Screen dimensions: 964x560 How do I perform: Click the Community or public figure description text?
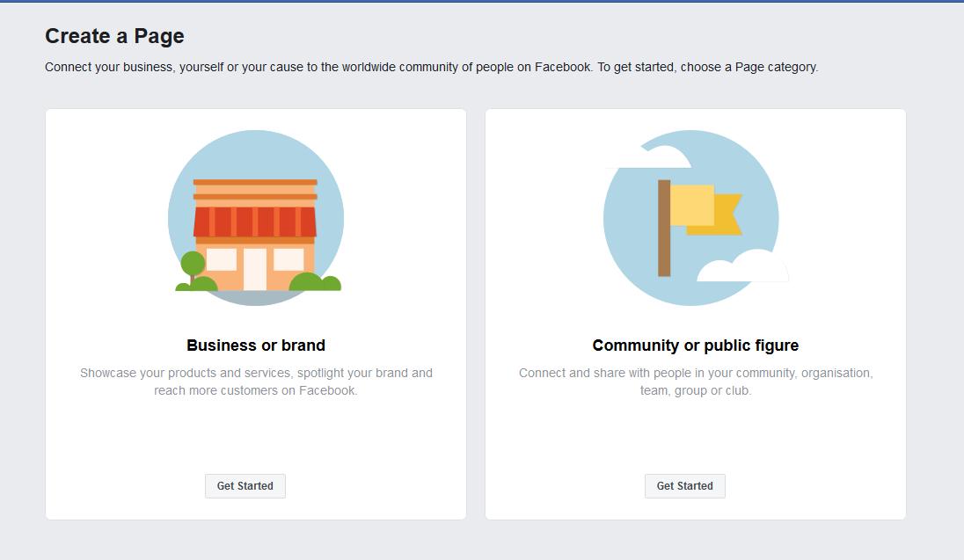pyautogui.click(x=695, y=382)
